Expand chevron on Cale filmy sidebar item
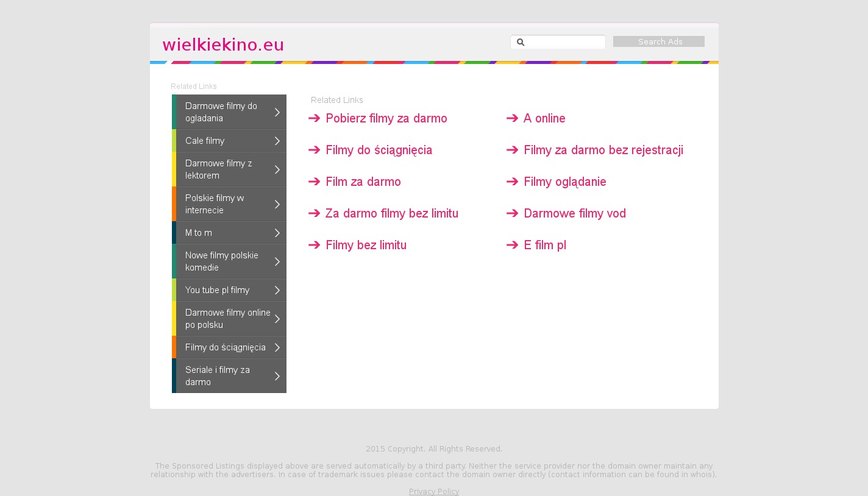The height and width of the screenshot is (496, 868). 277,141
